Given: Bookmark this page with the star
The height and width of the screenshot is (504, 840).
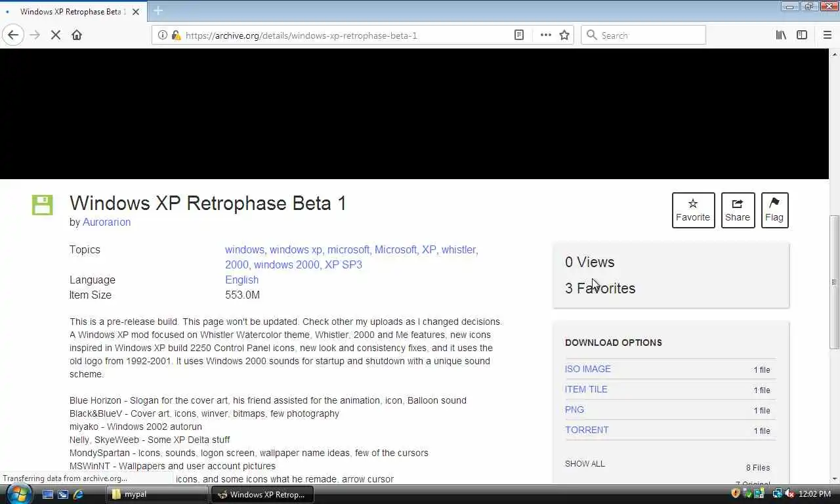Looking at the screenshot, I should (x=564, y=35).
